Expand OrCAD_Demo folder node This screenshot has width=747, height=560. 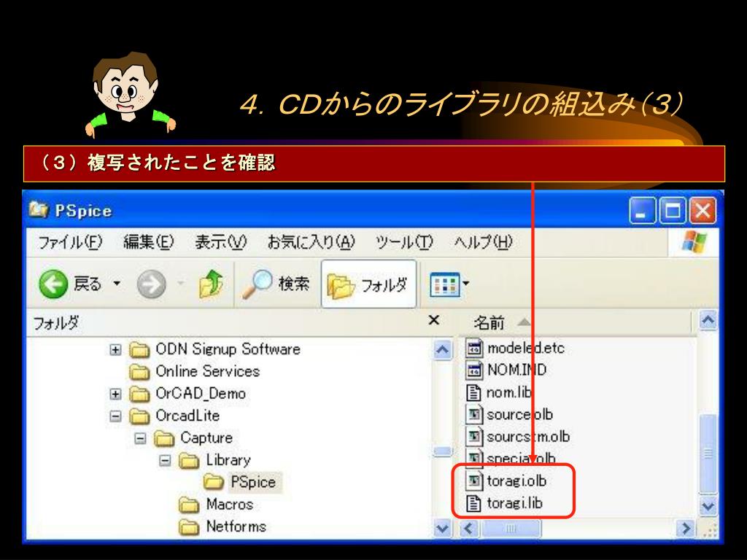tap(115, 394)
